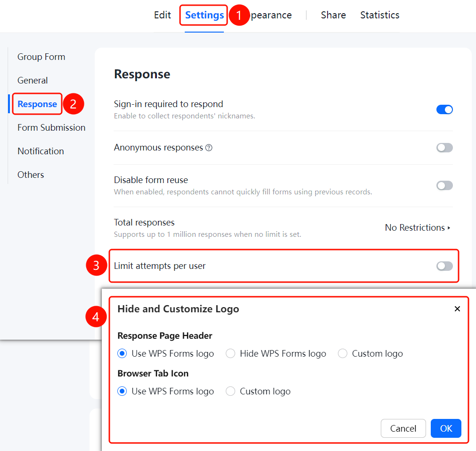Click 'Supports up to 1 million responses' description
The width and height of the screenshot is (476, 451).
[x=208, y=234]
